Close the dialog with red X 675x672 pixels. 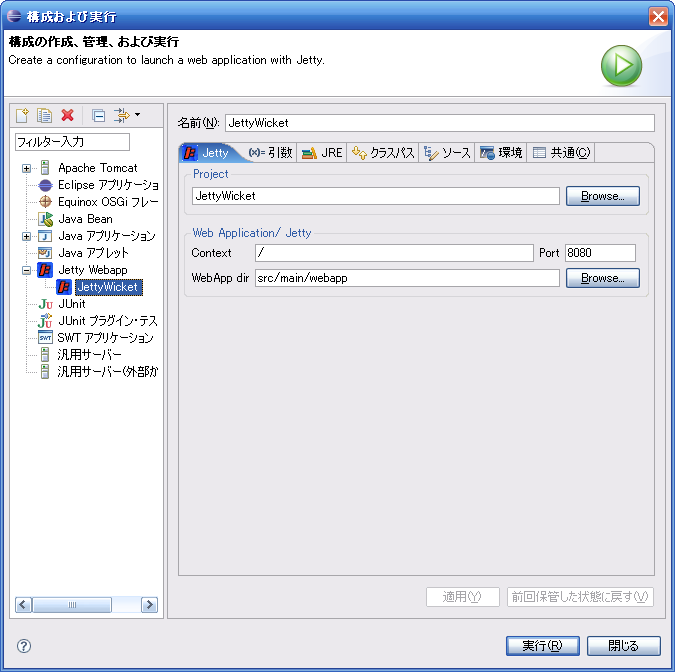click(x=658, y=17)
